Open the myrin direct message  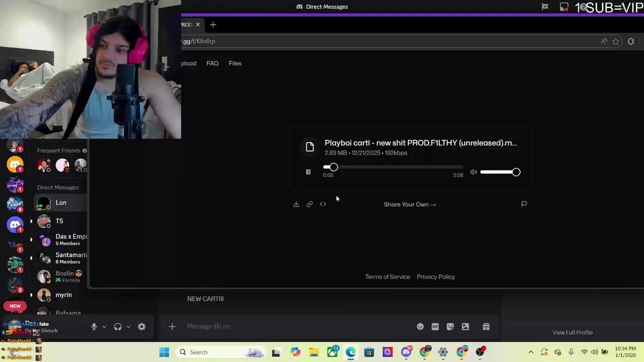(60, 295)
